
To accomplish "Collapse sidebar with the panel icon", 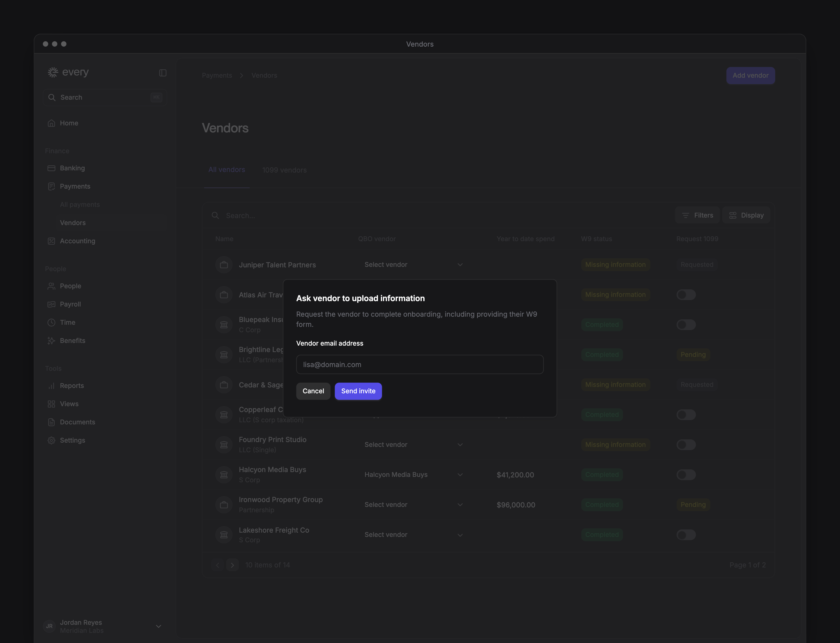I will pos(163,73).
